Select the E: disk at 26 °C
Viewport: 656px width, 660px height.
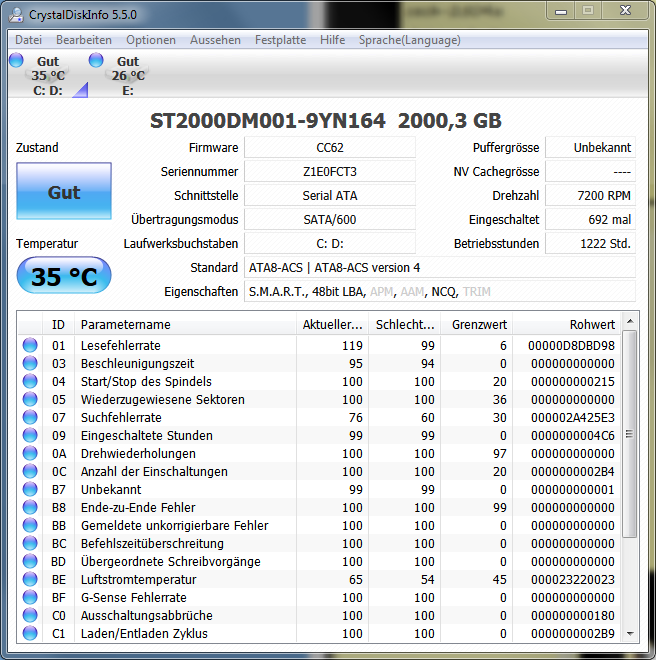click(128, 75)
